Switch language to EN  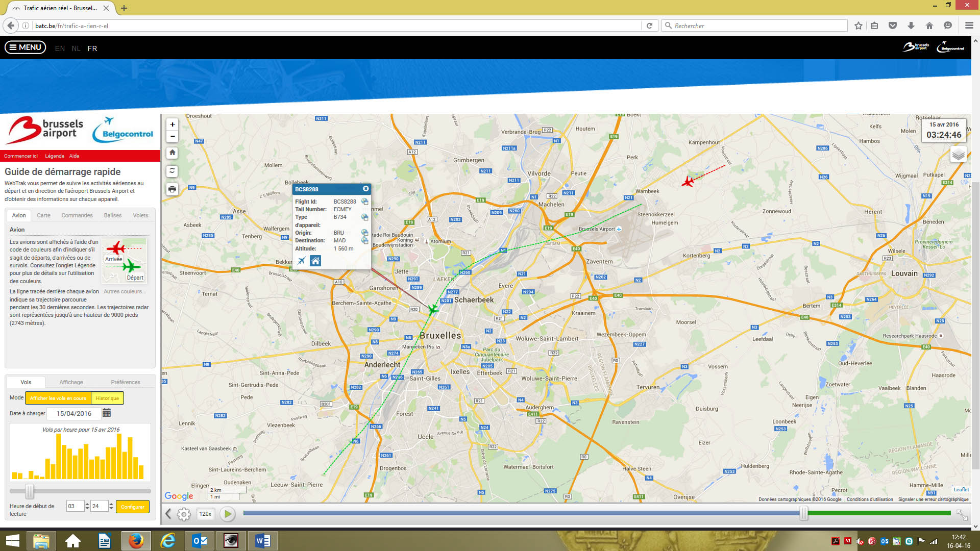click(x=60, y=48)
